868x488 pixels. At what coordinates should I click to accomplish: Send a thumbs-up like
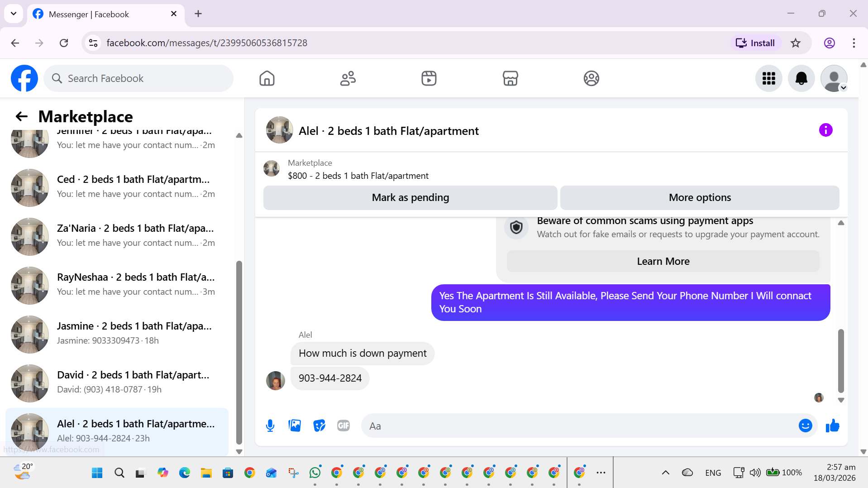(x=833, y=426)
